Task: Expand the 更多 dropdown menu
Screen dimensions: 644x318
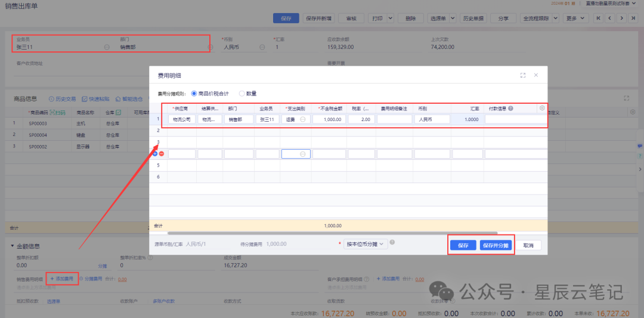Action: [577, 18]
